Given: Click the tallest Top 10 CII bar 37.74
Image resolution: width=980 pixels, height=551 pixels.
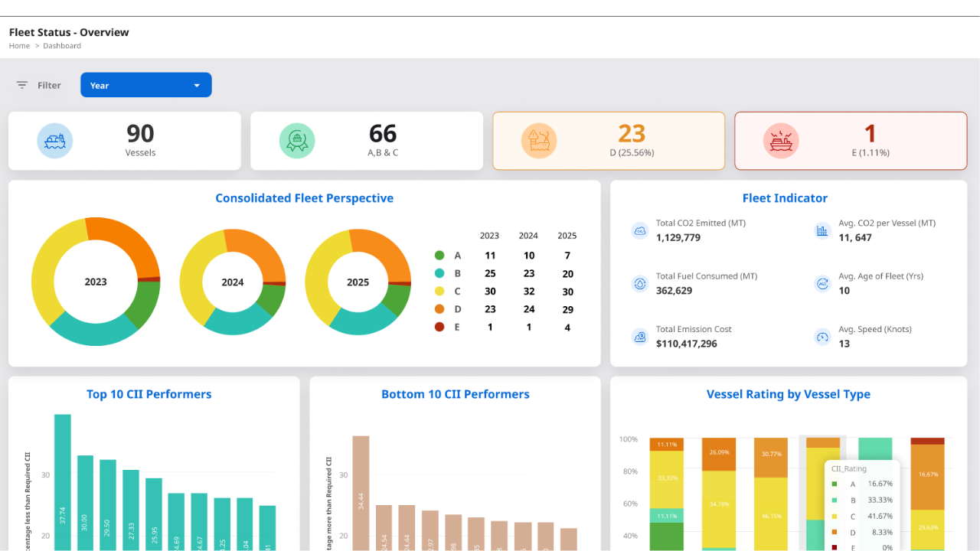Looking at the screenshot, I should [x=63, y=482].
